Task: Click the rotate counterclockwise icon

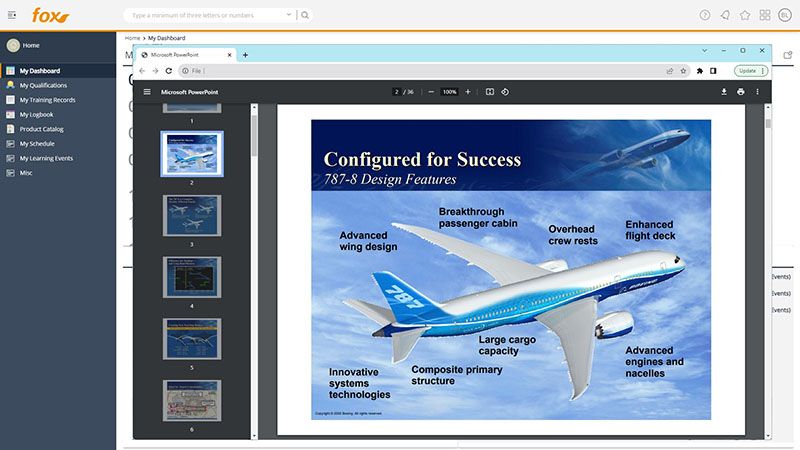Action: pyautogui.click(x=505, y=92)
